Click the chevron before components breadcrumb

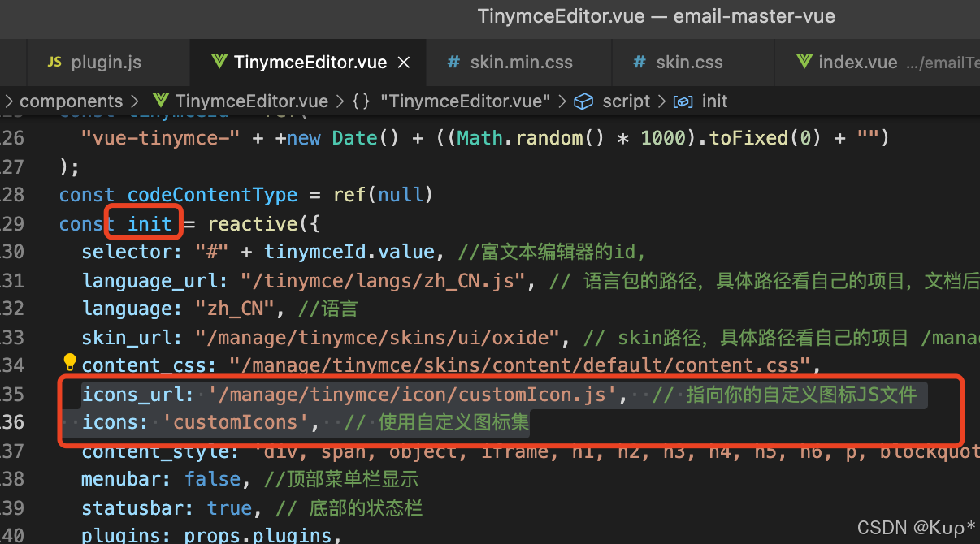10,101
